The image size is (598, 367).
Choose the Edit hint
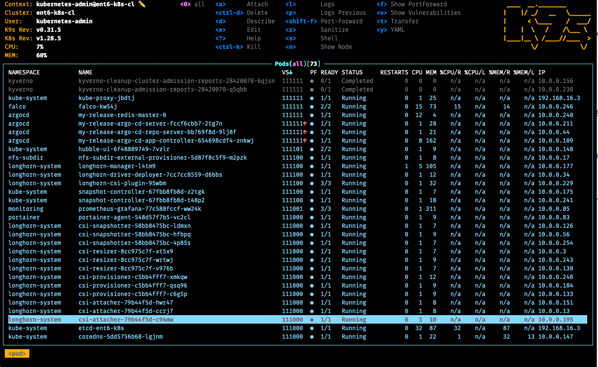238,30
